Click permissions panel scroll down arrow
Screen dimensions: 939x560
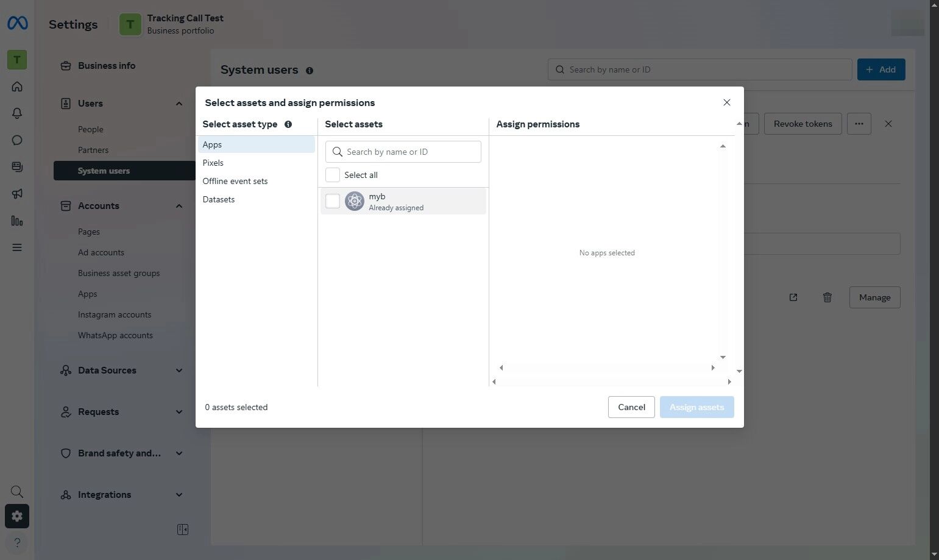pyautogui.click(x=723, y=358)
